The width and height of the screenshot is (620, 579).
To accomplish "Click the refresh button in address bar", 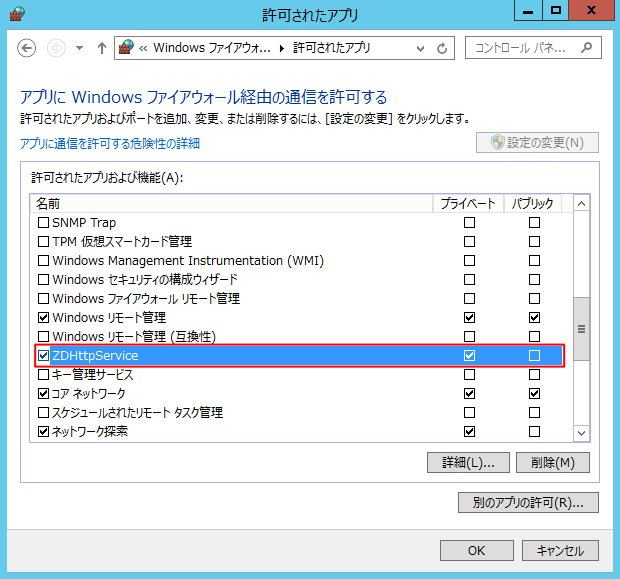I will 442,49.
